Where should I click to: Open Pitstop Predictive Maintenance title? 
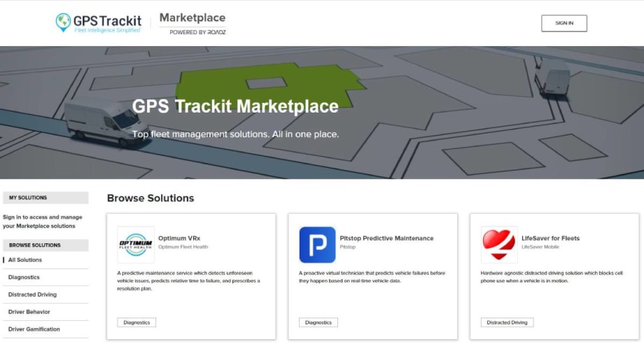coord(386,238)
